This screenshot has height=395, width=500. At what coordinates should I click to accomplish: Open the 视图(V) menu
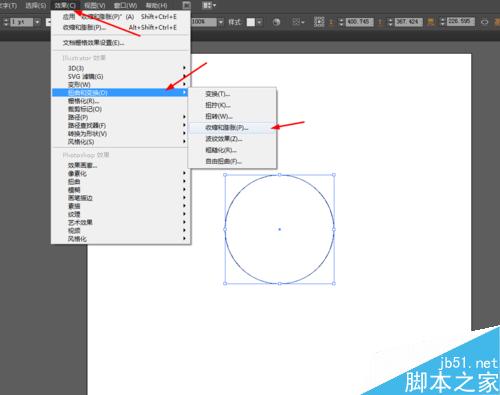point(95,5)
